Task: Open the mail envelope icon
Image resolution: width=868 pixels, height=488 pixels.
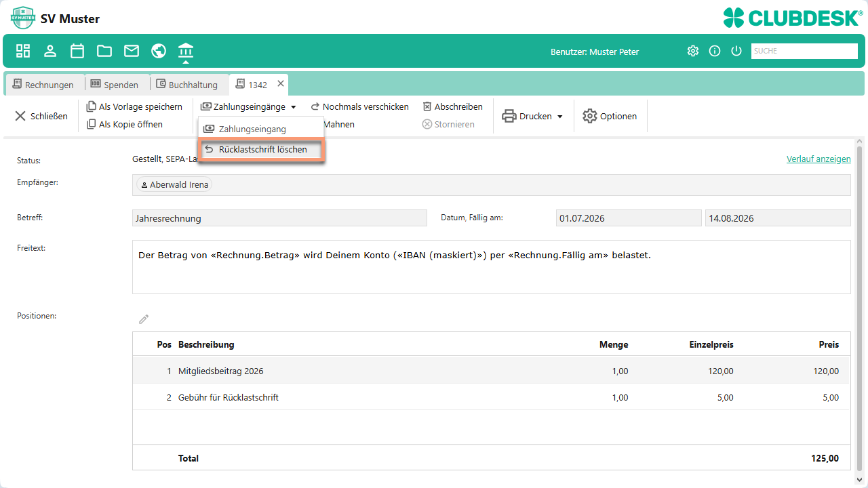Action: click(132, 51)
